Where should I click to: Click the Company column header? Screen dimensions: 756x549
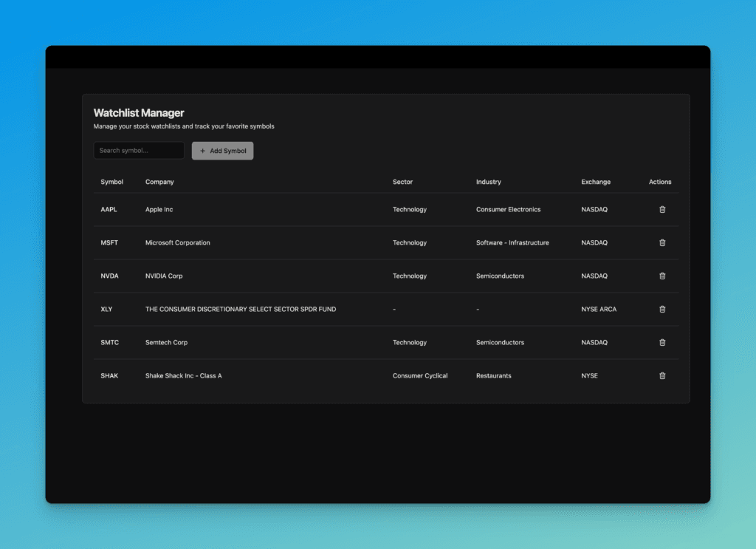[x=159, y=182]
